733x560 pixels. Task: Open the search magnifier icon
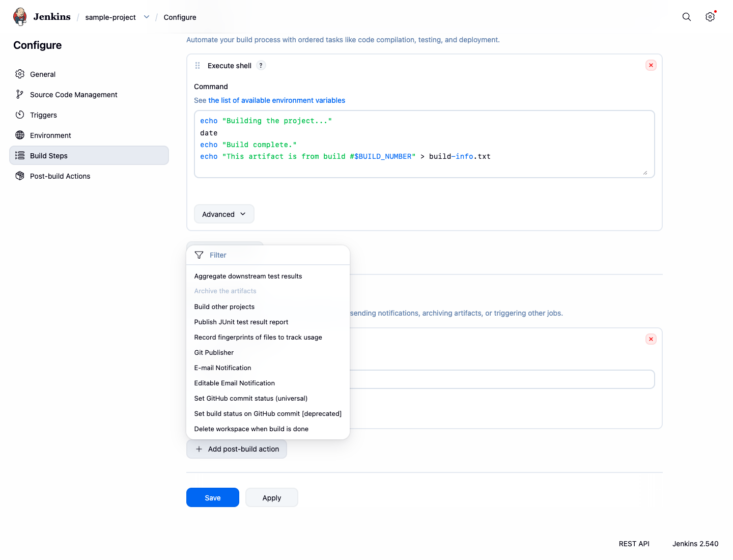click(x=687, y=17)
